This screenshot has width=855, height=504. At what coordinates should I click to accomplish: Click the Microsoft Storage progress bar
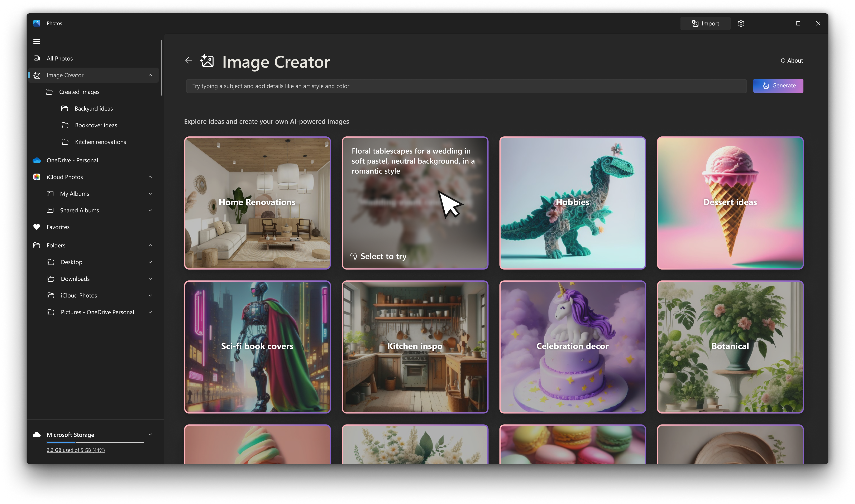point(95,442)
